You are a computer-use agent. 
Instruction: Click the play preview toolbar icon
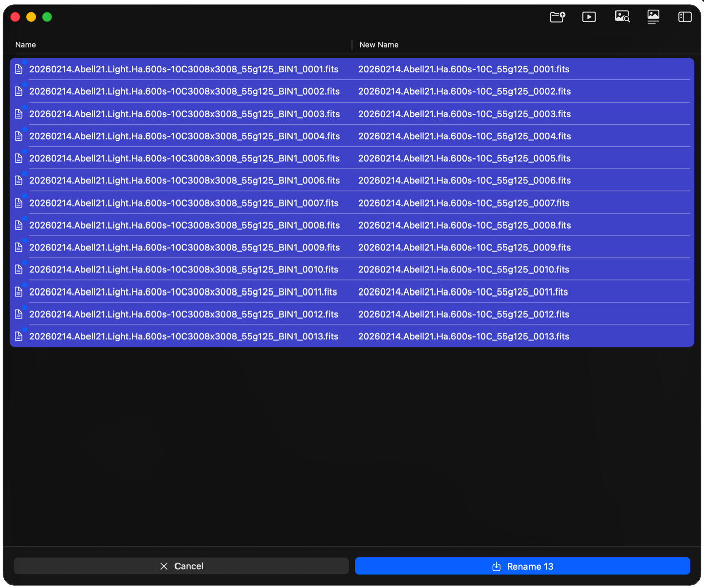click(x=589, y=17)
